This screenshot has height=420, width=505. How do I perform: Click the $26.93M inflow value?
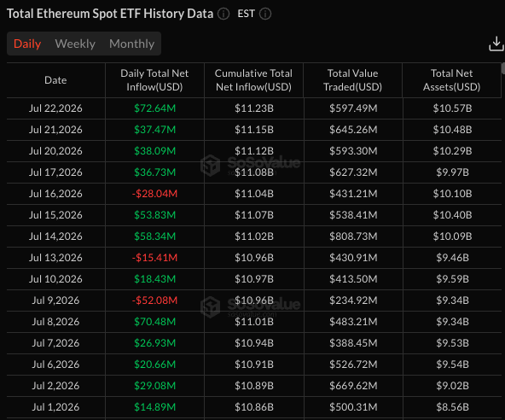[x=155, y=343]
